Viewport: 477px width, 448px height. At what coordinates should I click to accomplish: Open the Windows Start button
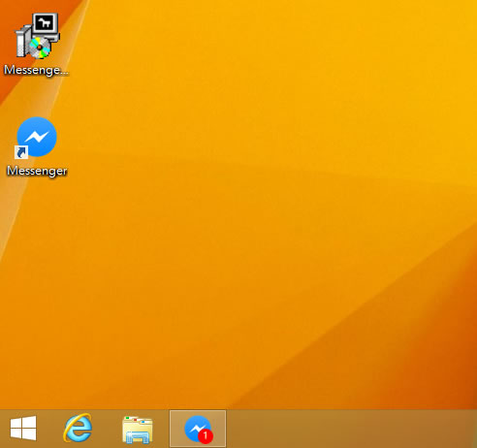[23, 429]
